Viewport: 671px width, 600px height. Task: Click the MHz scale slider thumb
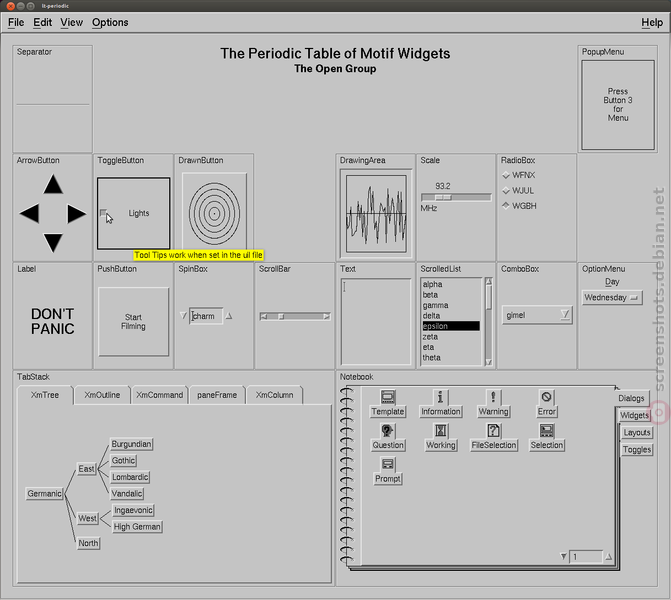coord(443,197)
